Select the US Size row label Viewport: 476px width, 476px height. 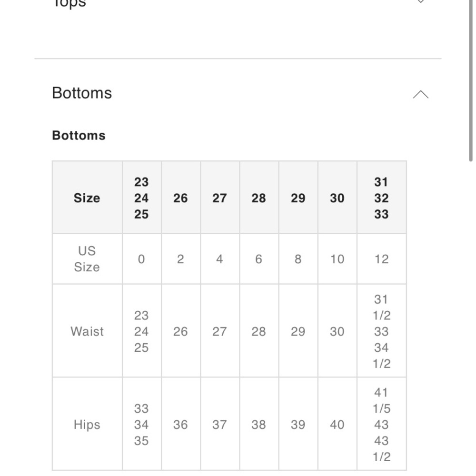point(87,259)
